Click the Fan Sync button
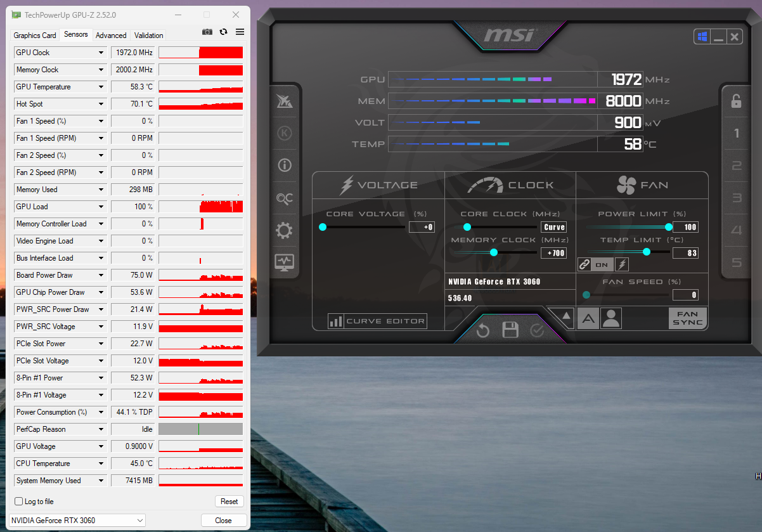762x532 pixels. 687,318
